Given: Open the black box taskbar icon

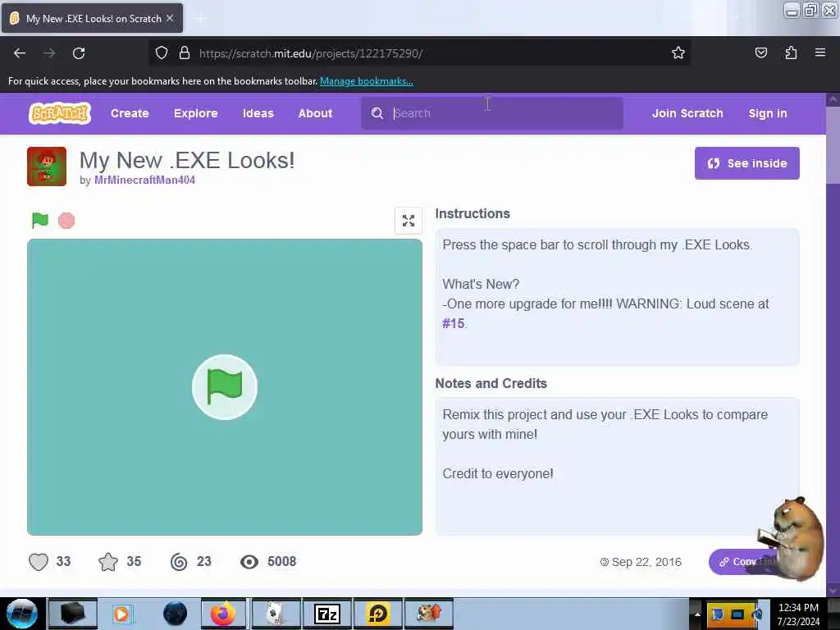Looking at the screenshot, I should point(72,614).
